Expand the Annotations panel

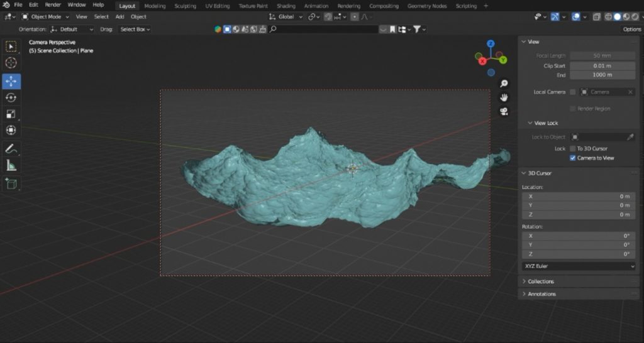(541, 294)
